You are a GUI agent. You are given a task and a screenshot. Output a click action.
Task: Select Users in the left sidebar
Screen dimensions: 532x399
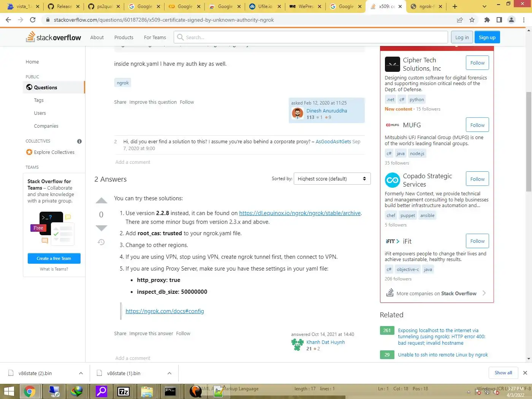click(x=40, y=113)
